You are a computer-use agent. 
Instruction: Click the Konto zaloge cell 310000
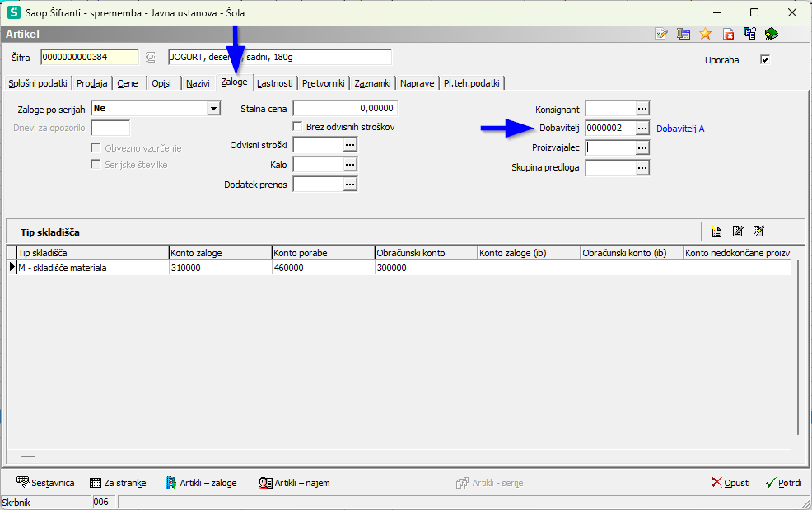coord(221,268)
